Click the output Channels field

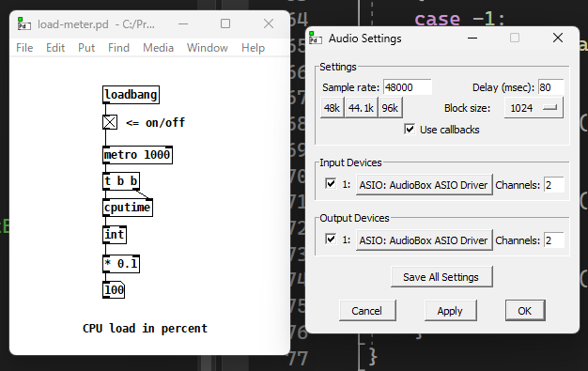554,240
